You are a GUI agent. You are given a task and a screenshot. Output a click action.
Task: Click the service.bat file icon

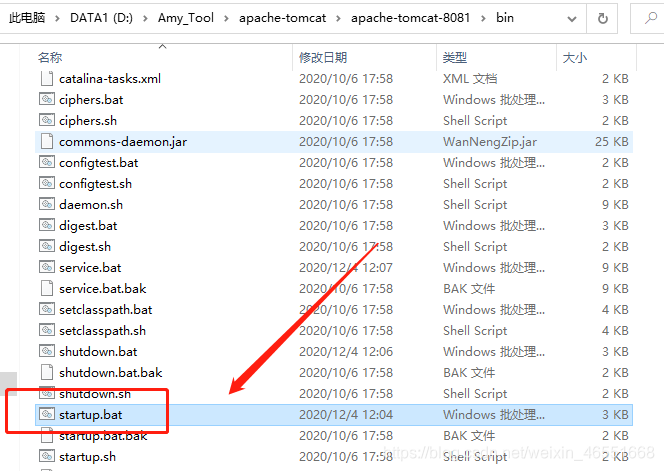[47, 267]
